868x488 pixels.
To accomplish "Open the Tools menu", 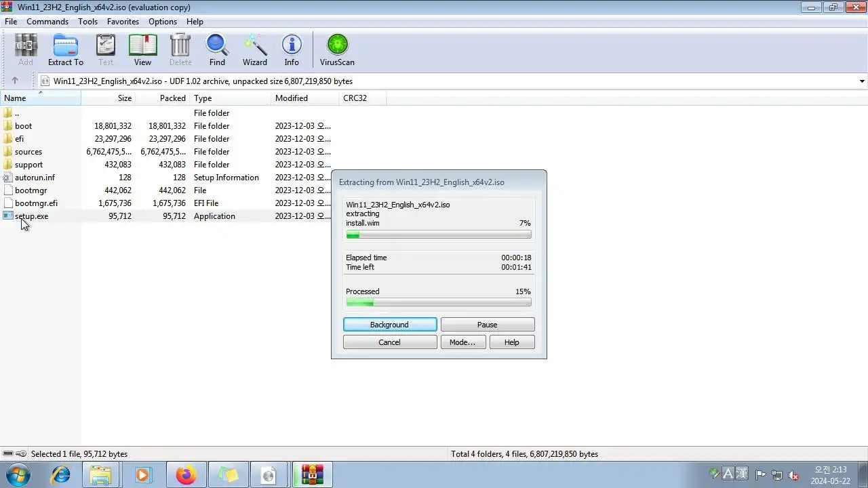I will click(x=87, y=21).
